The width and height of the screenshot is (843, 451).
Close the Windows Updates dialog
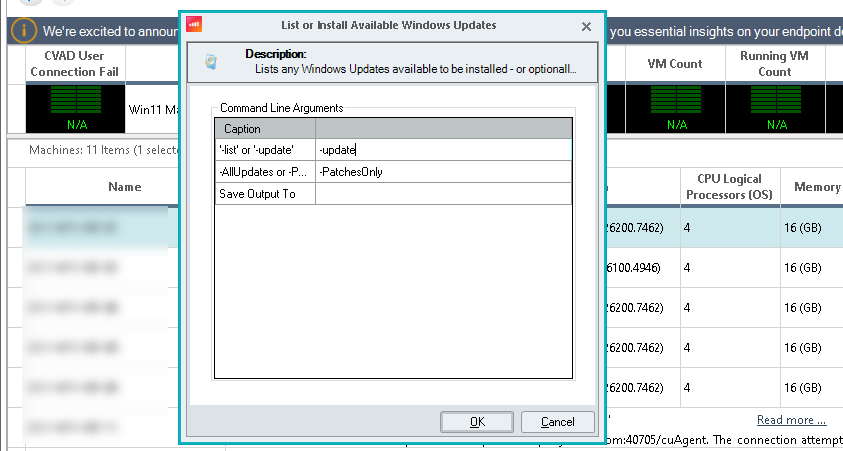tap(585, 24)
